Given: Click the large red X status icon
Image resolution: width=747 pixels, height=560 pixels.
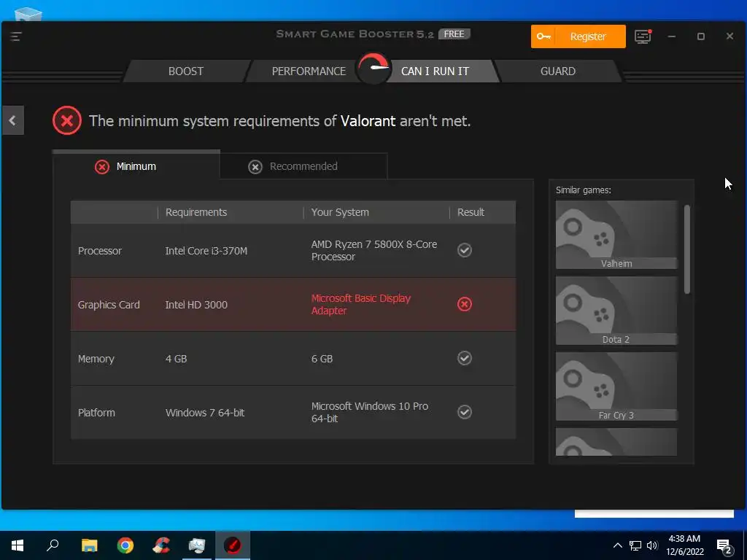Looking at the screenshot, I should point(66,120).
